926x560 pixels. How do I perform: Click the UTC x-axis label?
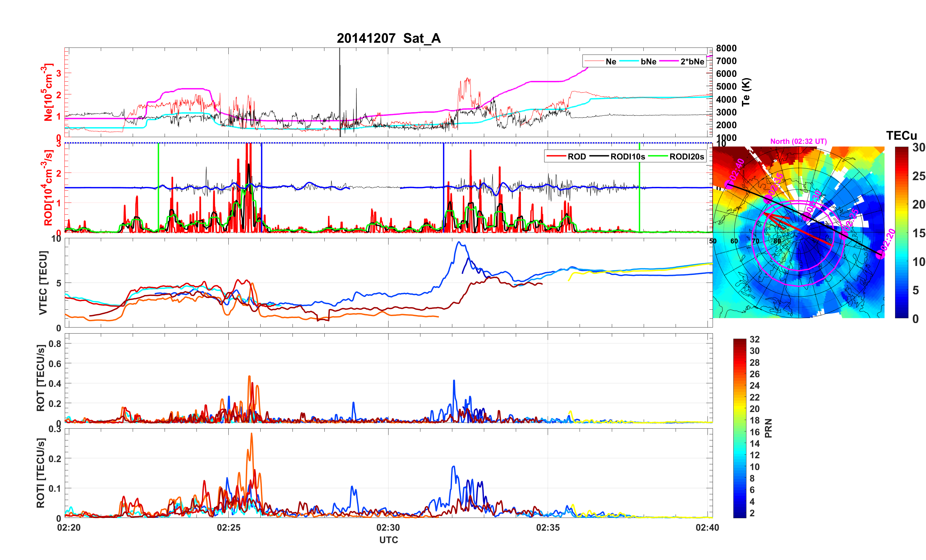click(388, 540)
